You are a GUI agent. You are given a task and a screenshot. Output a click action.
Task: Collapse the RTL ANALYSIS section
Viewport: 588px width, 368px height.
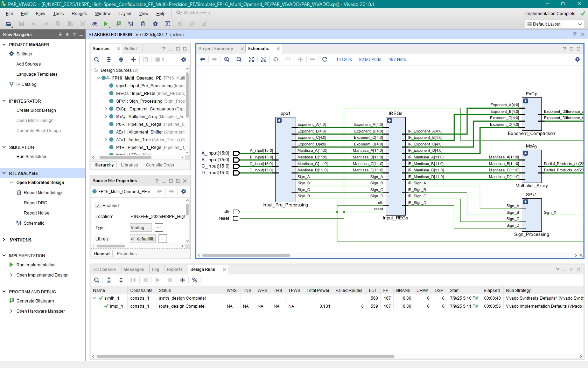pyautogui.click(x=4, y=173)
